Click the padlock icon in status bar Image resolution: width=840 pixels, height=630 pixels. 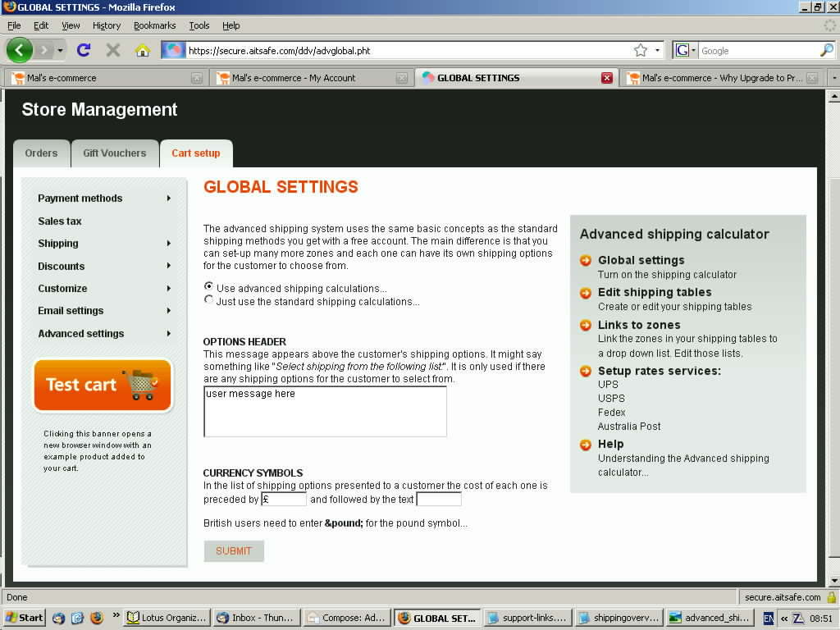pos(832,597)
